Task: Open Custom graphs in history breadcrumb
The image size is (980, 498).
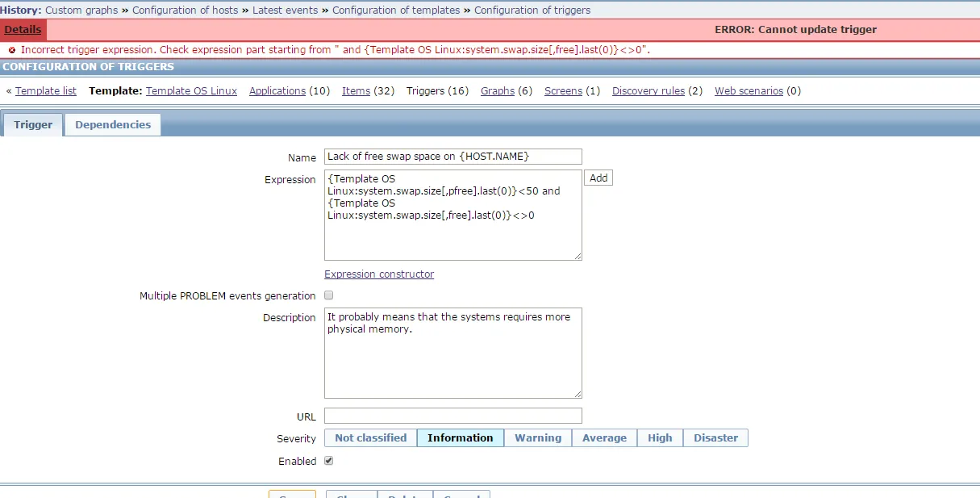Action: point(82,10)
